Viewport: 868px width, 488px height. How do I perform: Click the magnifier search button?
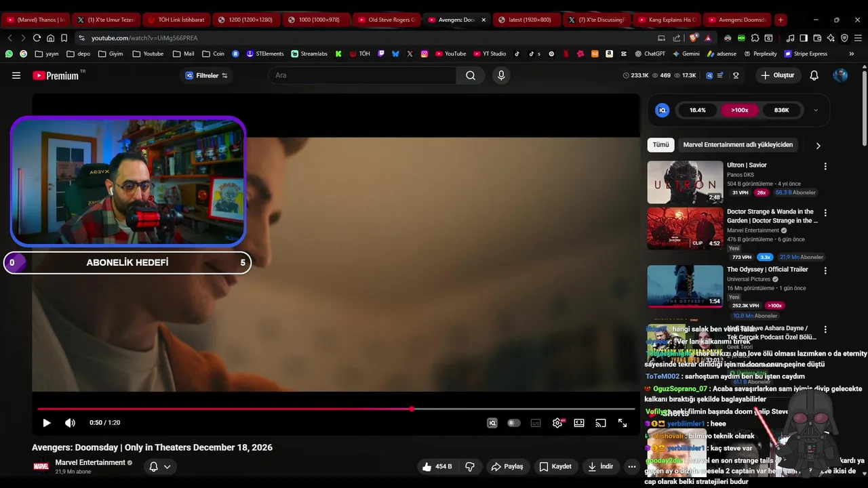coord(471,75)
